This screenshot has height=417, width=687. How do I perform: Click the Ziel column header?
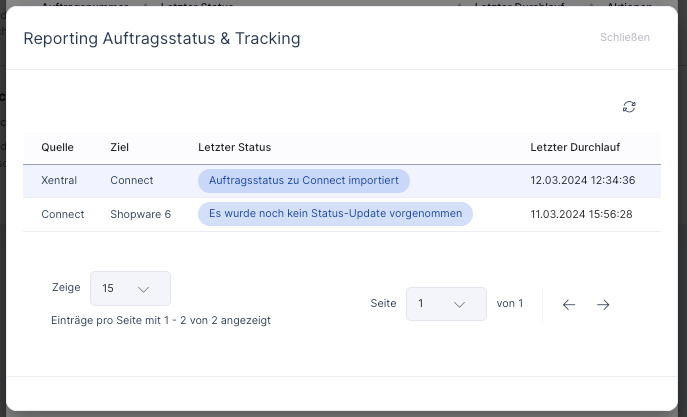[120, 148]
